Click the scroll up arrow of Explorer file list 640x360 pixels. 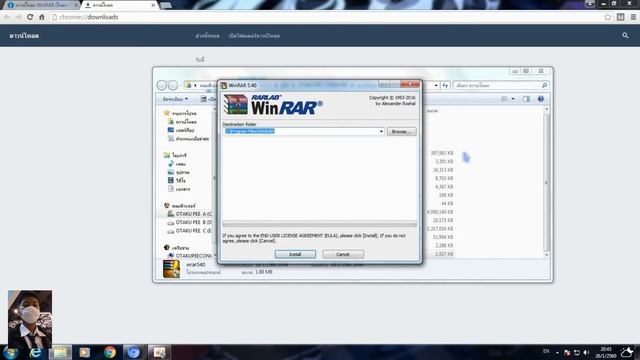pos(547,110)
